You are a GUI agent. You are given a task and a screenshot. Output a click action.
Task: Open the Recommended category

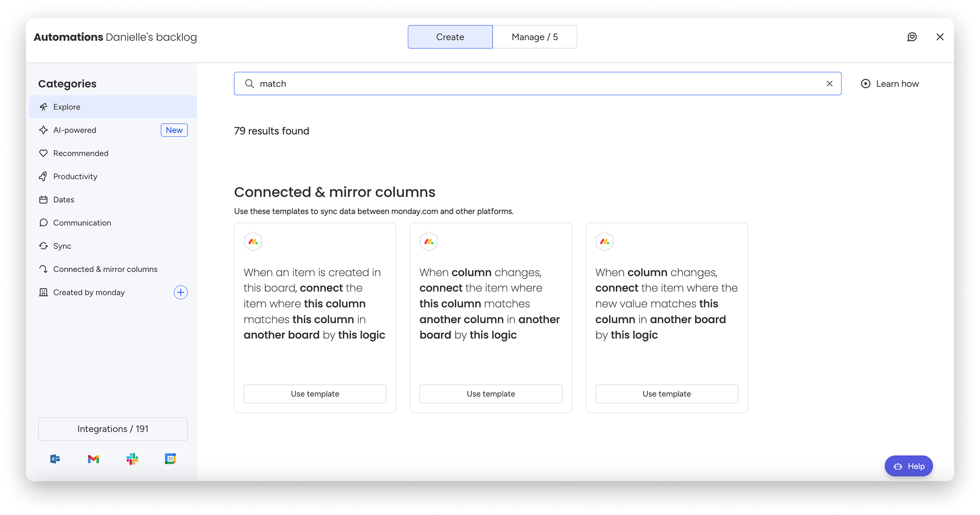click(x=113, y=153)
